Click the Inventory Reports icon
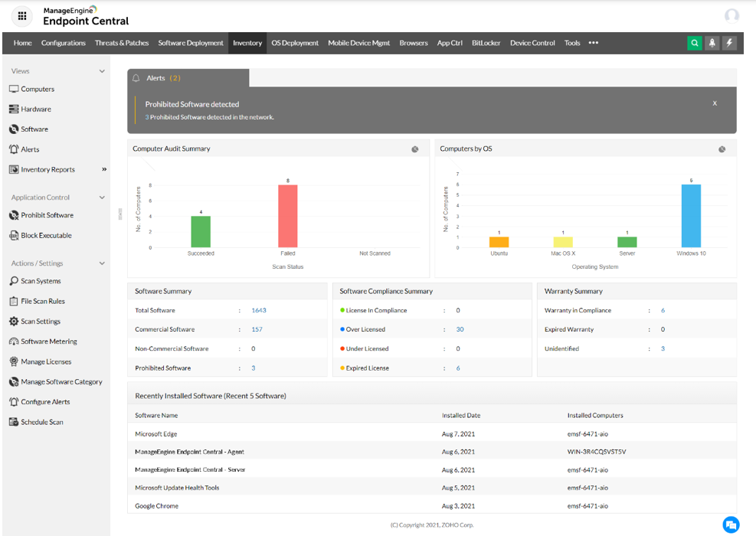The width and height of the screenshot is (756, 536). (14, 170)
